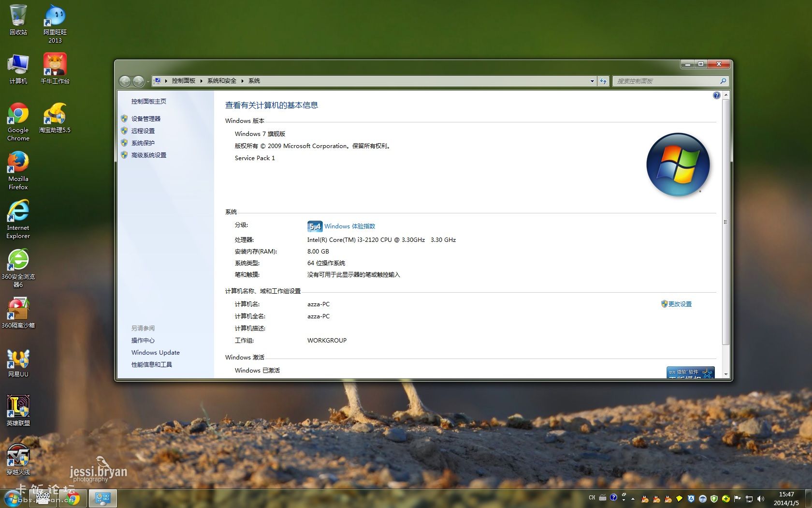Click the blue shield 'A' tray icon
Viewport: 812px width, 508px height.
tap(691, 498)
